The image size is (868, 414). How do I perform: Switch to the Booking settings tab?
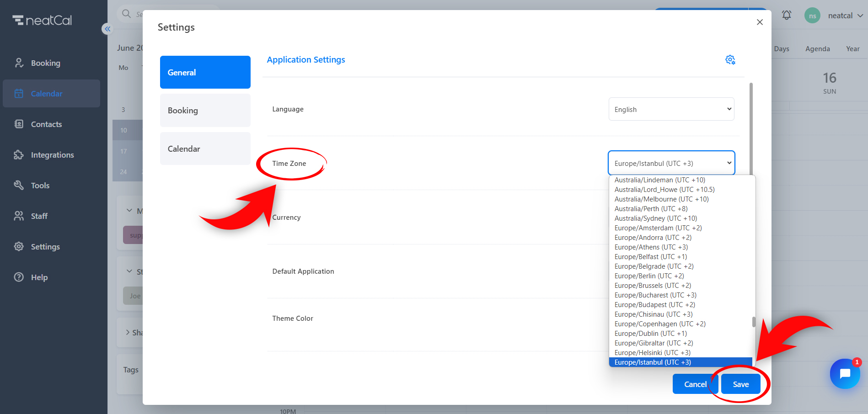205,111
